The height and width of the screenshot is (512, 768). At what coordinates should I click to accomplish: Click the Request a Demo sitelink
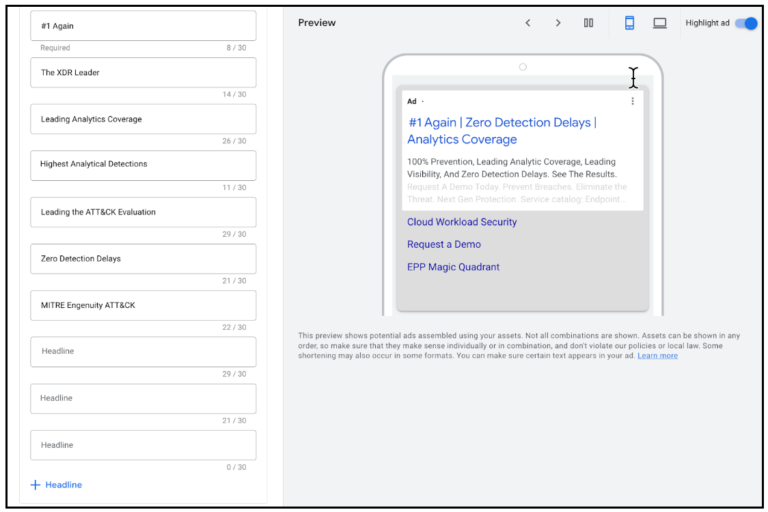(x=444, y=244)
